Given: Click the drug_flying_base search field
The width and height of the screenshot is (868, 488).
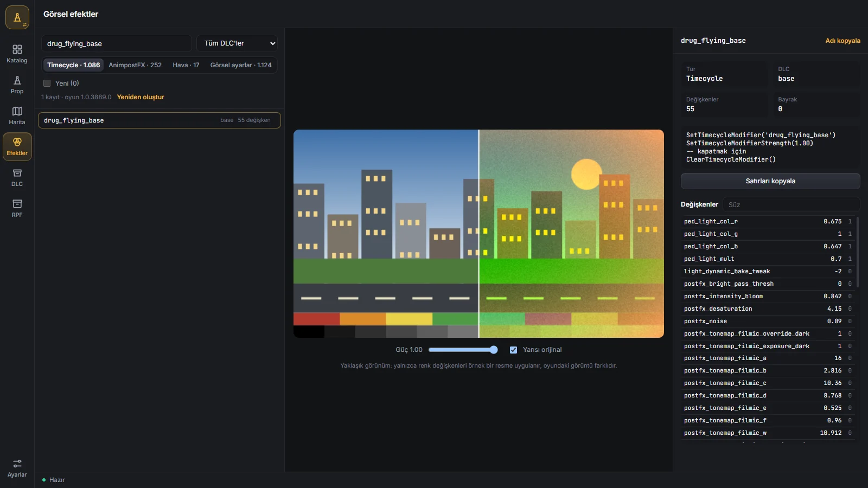Looking at the screenshot, I should click(117, 43).
